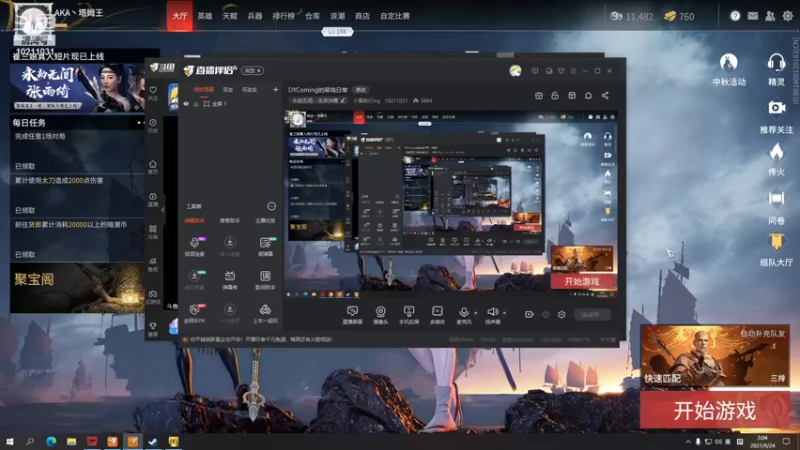The image size is (800, 450).
Task: Add 直播屏幕 screen capture source
Action: (352, 315)
